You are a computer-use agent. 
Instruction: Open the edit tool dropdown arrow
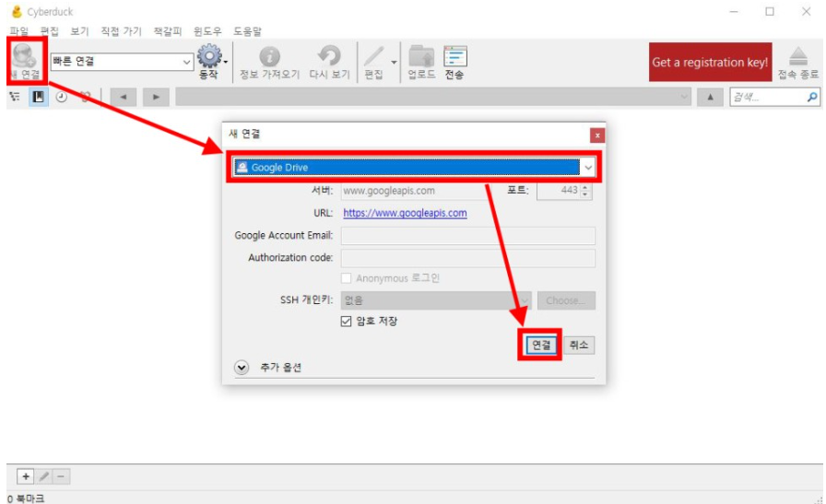click(394, 62)
